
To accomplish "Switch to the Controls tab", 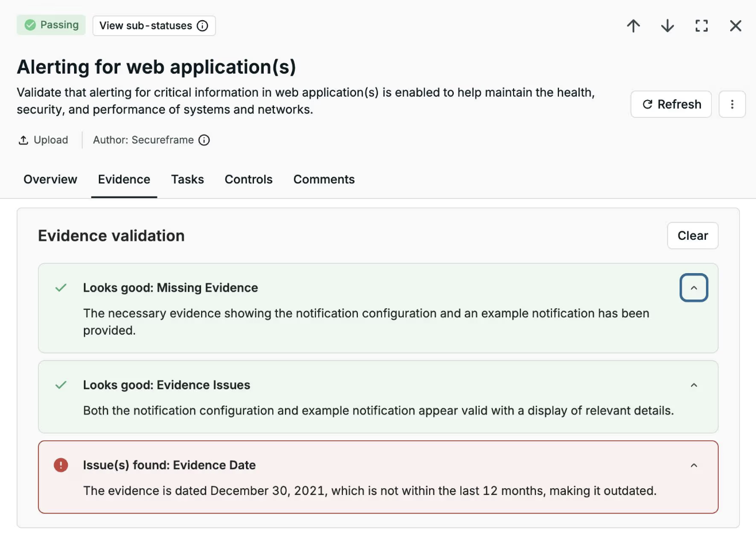I will pos(249,179).
